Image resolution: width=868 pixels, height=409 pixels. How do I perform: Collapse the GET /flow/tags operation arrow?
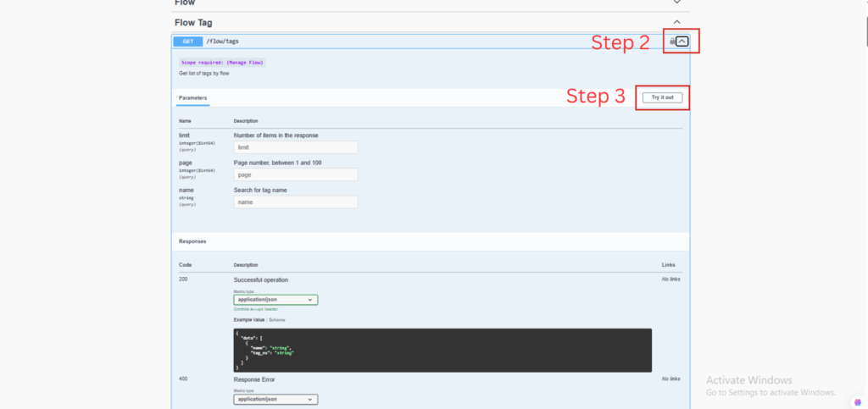682,41
